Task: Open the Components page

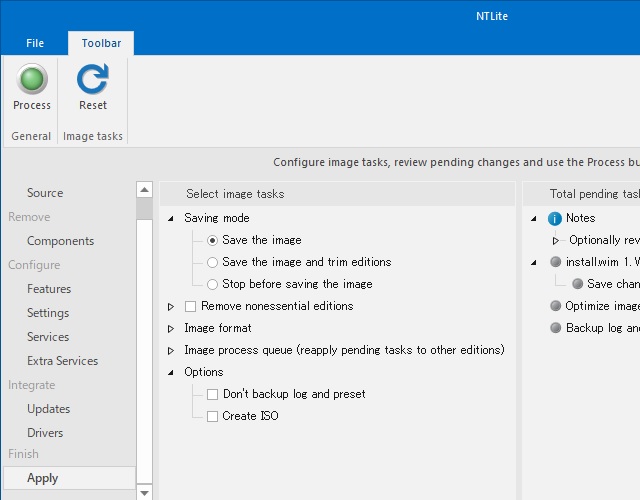Action: (60, 241)
